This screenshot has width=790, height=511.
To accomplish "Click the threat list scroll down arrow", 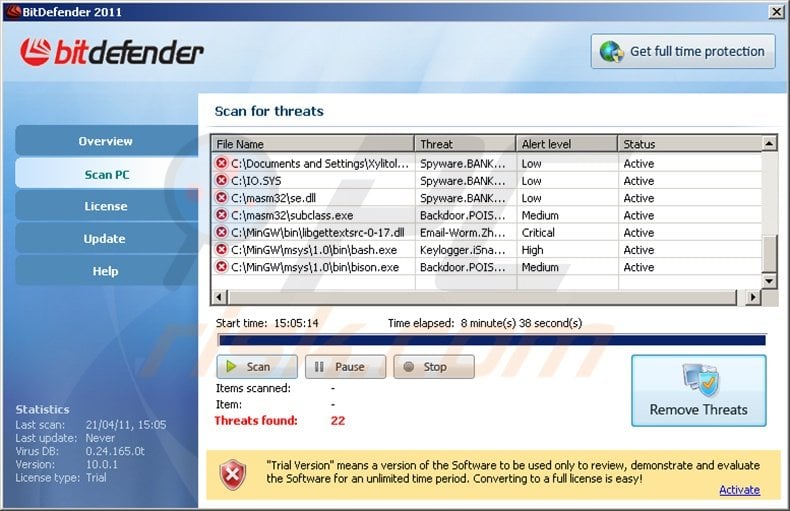I will click(x=769, y=281).
